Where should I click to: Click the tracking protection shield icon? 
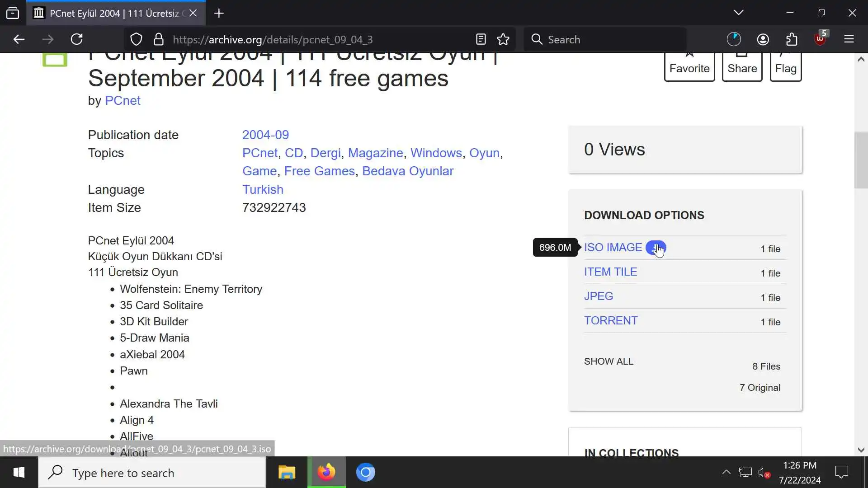[136, 39]
